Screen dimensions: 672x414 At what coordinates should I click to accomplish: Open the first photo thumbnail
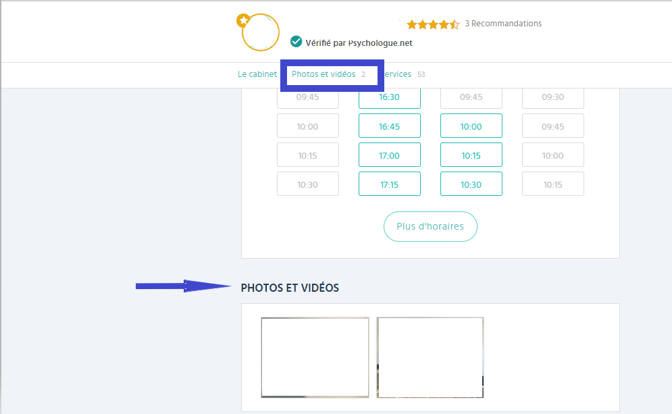click(x=315, y=357)
